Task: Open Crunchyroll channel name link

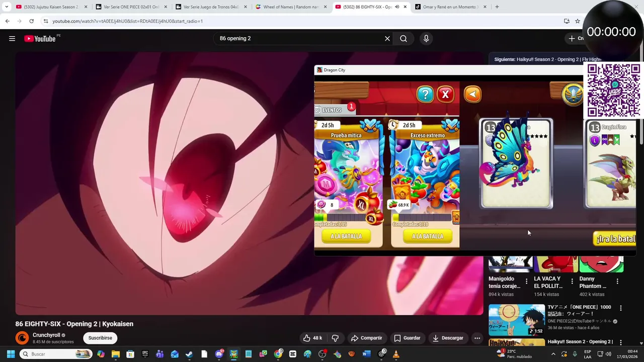Action: coord(46,335)
